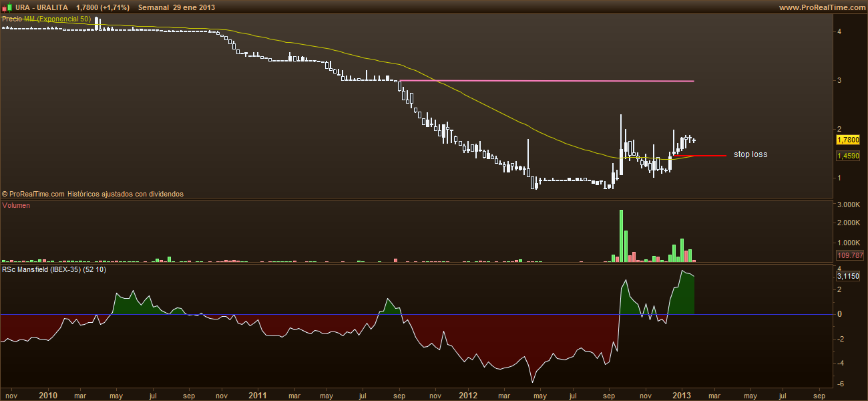Open the www.ProRealTime.com link
Viewport: 868px width, 401px height.
[821, 7]
